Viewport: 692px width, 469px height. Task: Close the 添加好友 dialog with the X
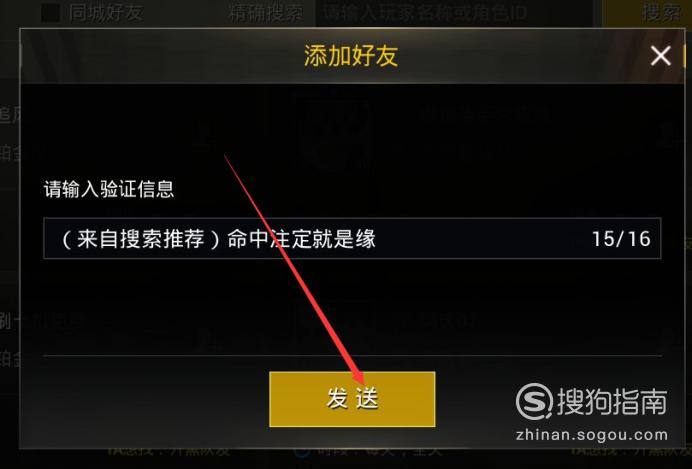coord(660,56)
